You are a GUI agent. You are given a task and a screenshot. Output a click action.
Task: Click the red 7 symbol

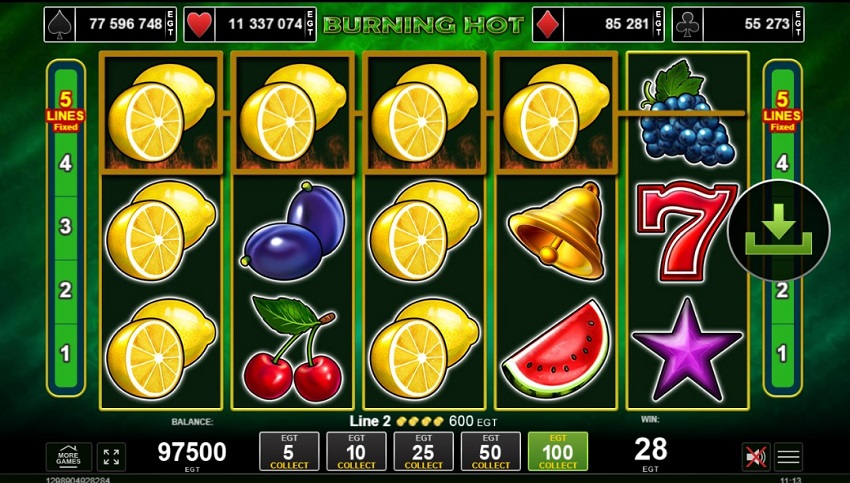(x=687, y=231)
